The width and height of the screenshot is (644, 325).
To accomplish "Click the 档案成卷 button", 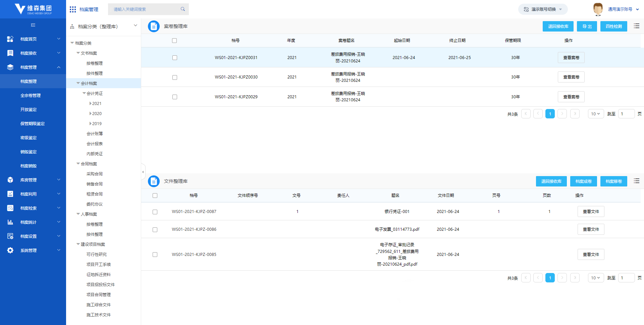I will pyautogui.click(x=583, y=181).
